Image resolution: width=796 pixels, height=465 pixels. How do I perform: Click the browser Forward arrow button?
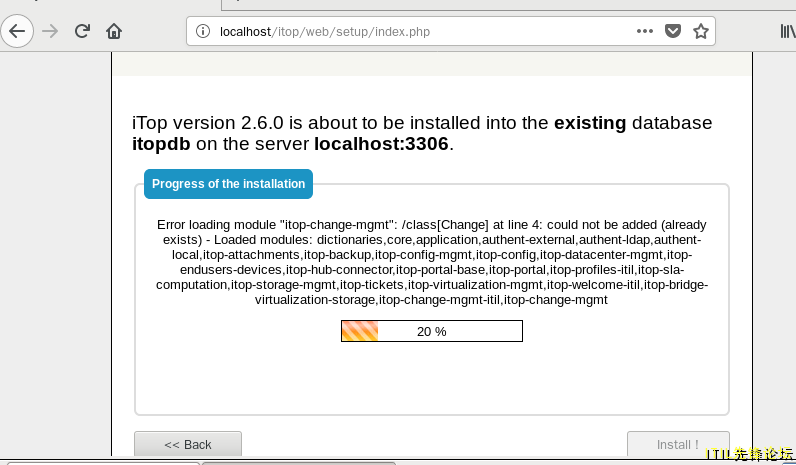(50, 31)
